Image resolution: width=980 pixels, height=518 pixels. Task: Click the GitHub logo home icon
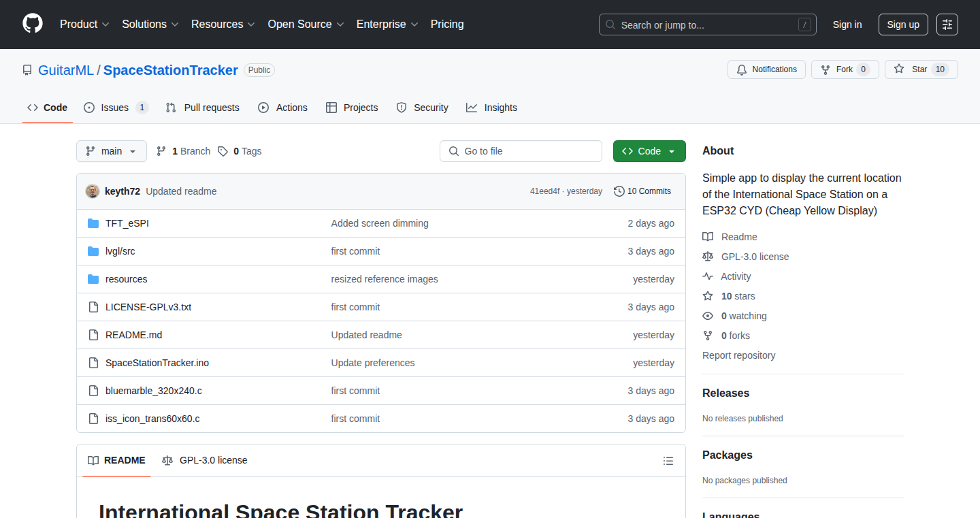pos(33,24)
